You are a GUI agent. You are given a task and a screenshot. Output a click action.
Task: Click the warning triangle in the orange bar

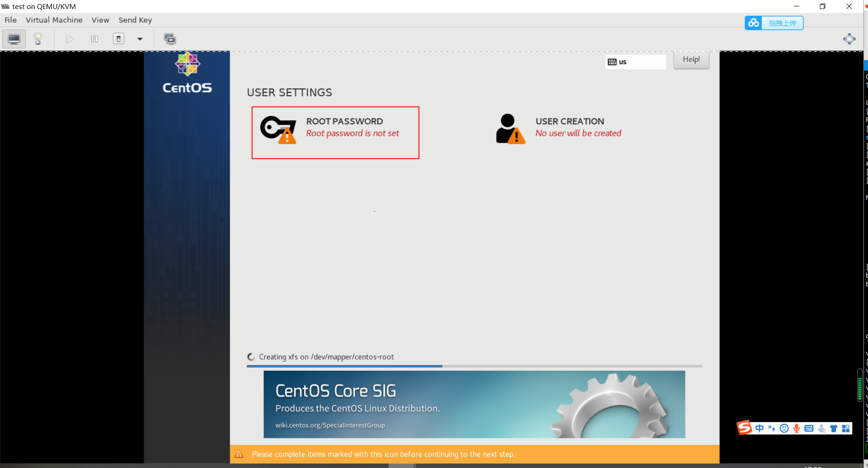pyautogui.click(x=239, y=454)
